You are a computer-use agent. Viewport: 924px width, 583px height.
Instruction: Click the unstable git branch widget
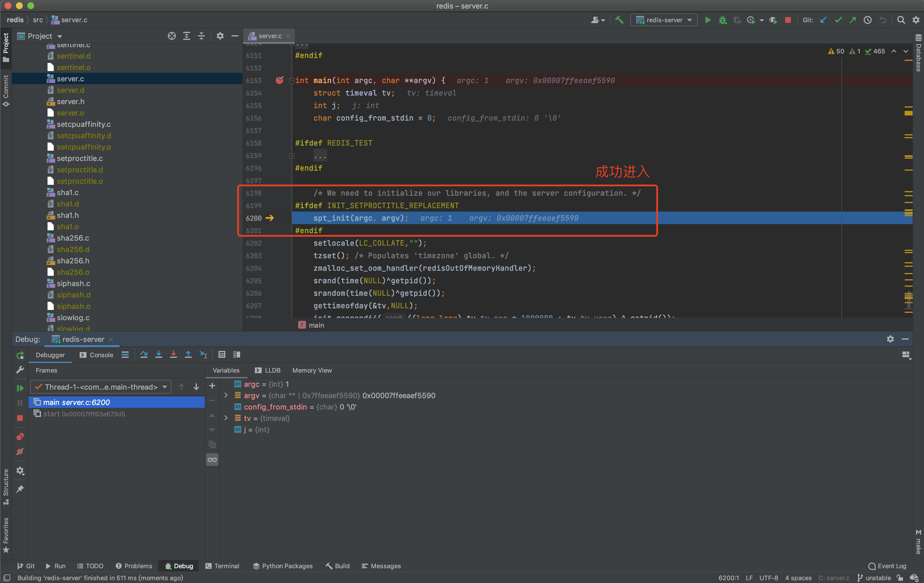pyautogui.click(x=874, y=578)
